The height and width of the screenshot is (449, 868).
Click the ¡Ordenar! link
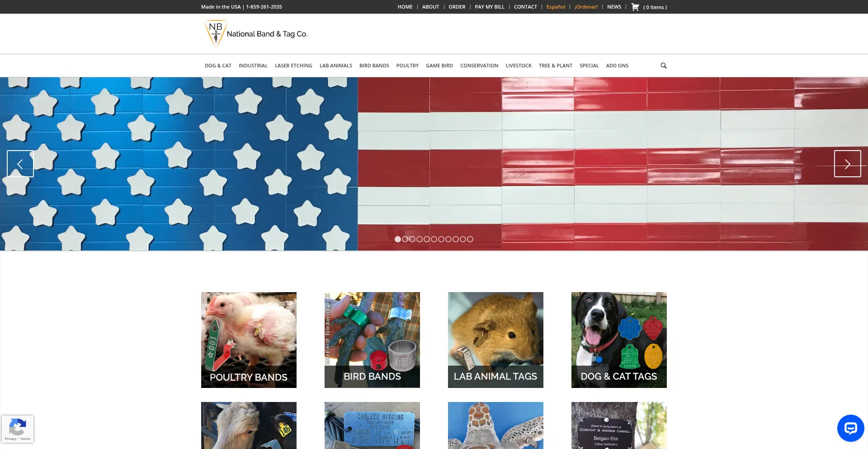(586, 7)
